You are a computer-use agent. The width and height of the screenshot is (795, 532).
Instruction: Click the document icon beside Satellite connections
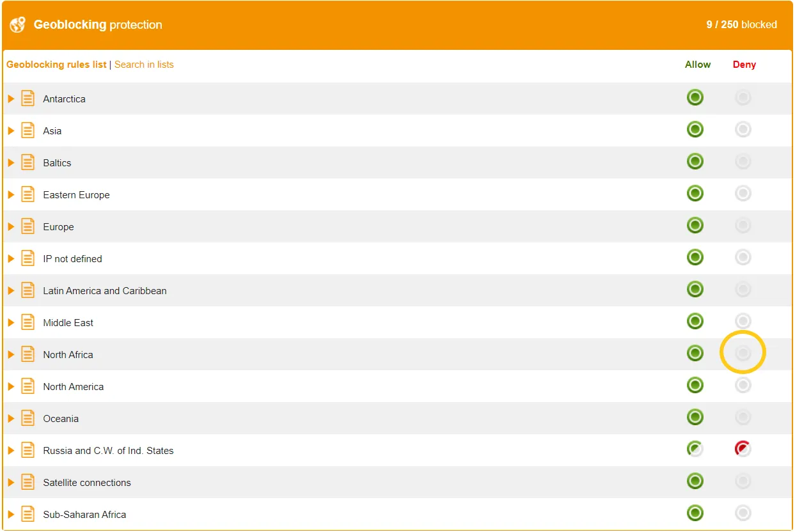[x=28, y=482]
